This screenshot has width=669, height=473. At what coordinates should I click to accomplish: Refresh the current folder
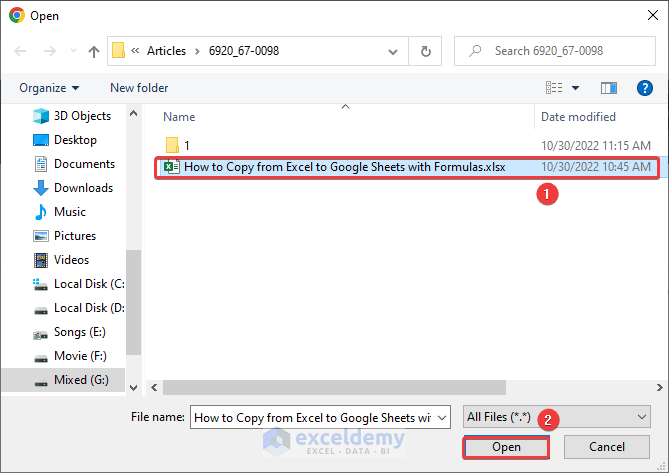(425, 51)
